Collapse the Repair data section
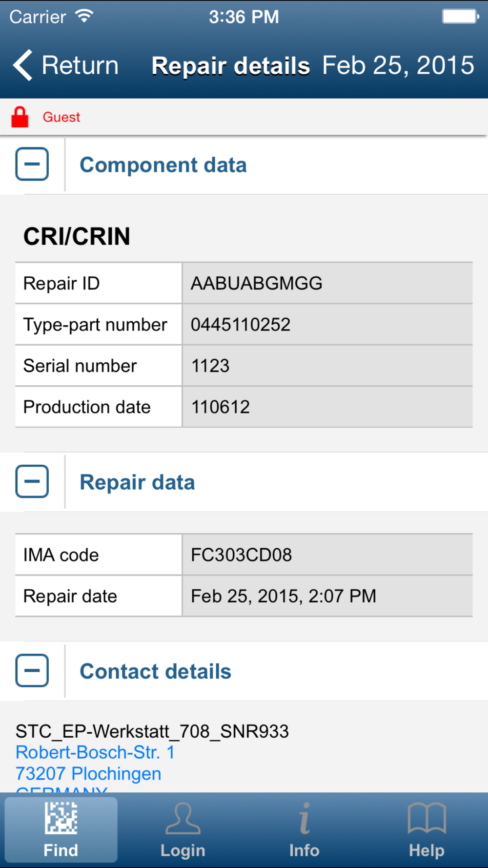 [x=32, y=481]
